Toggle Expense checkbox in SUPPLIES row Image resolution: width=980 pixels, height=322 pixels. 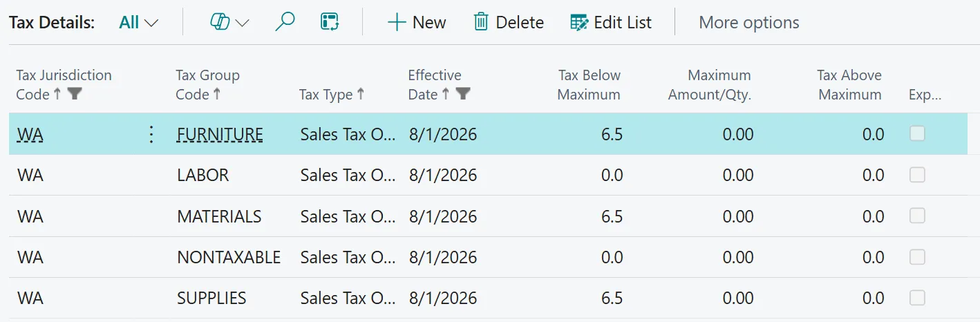[x=917, y=299]
